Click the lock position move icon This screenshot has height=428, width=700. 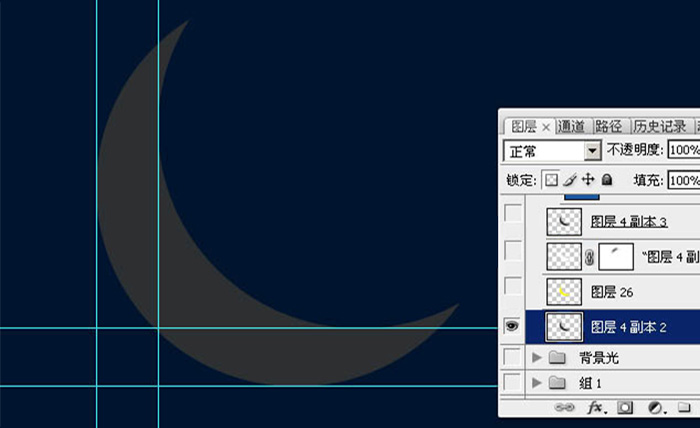click(x=588, y=181)
